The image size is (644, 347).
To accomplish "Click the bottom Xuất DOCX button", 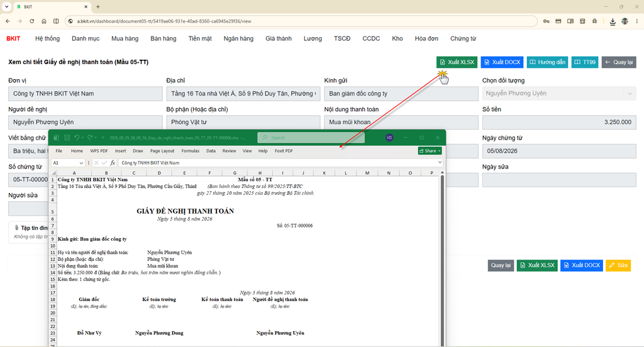I will [582, 265].
